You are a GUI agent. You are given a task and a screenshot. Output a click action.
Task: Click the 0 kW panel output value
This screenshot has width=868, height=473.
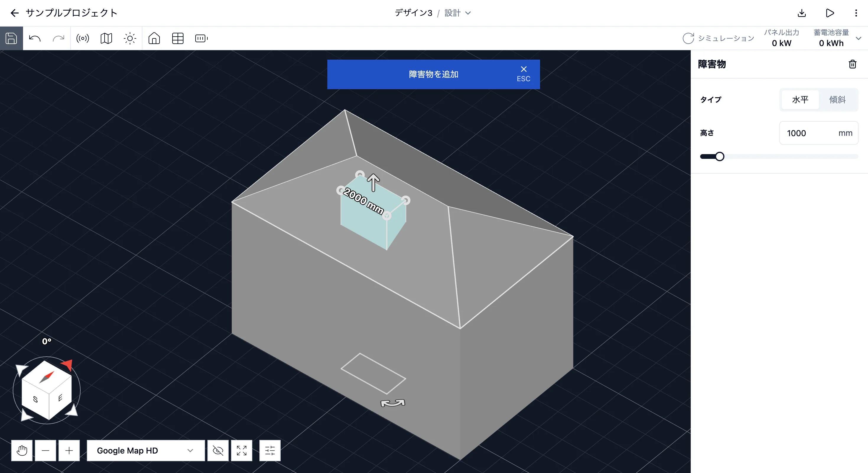[781, 43]
